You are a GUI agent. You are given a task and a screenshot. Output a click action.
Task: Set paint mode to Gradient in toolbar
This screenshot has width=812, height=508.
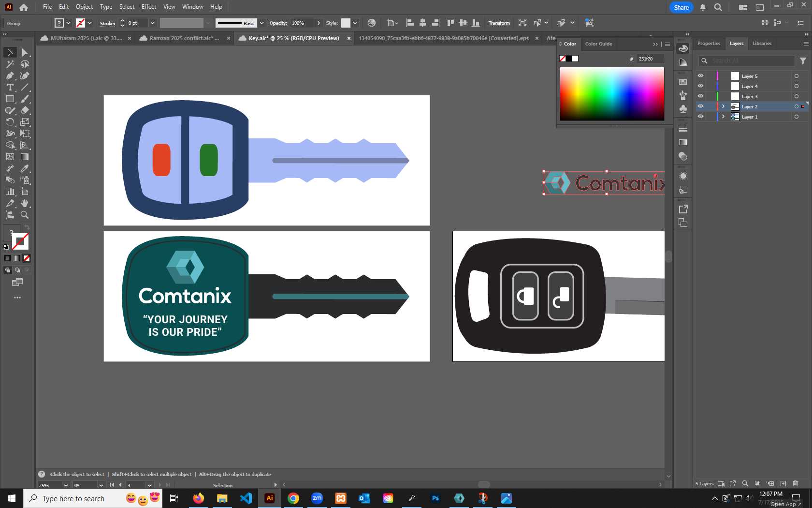click(x=17, y=258)
